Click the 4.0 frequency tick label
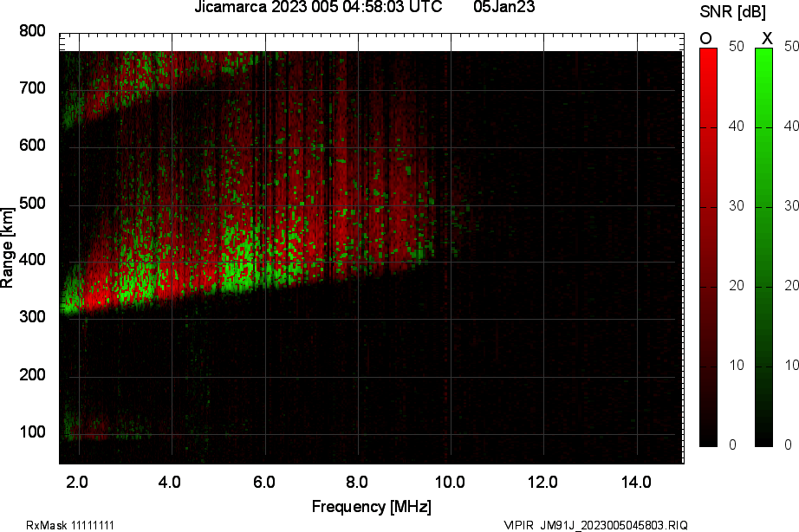The width and height of the screenshot is (799, 532). [x=170, y=482]
